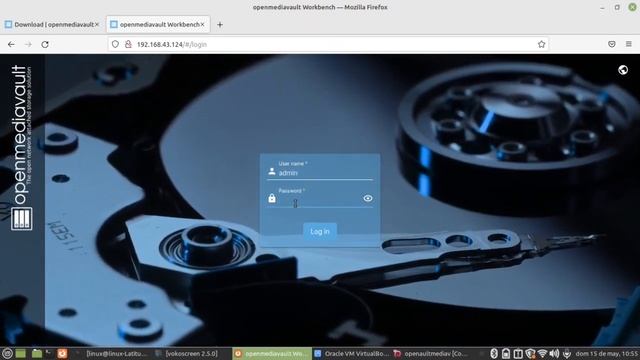Viewport: 640px width, 360px height.
Task: Open the lock-shaped tray icon
Action: 506,353
